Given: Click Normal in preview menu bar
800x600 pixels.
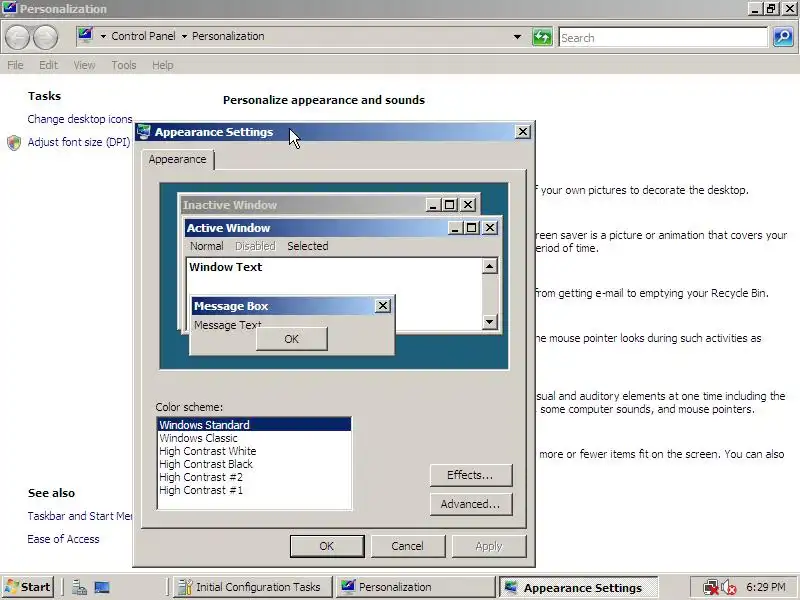Looking at the screenshot, I should [x=207, y=246].
